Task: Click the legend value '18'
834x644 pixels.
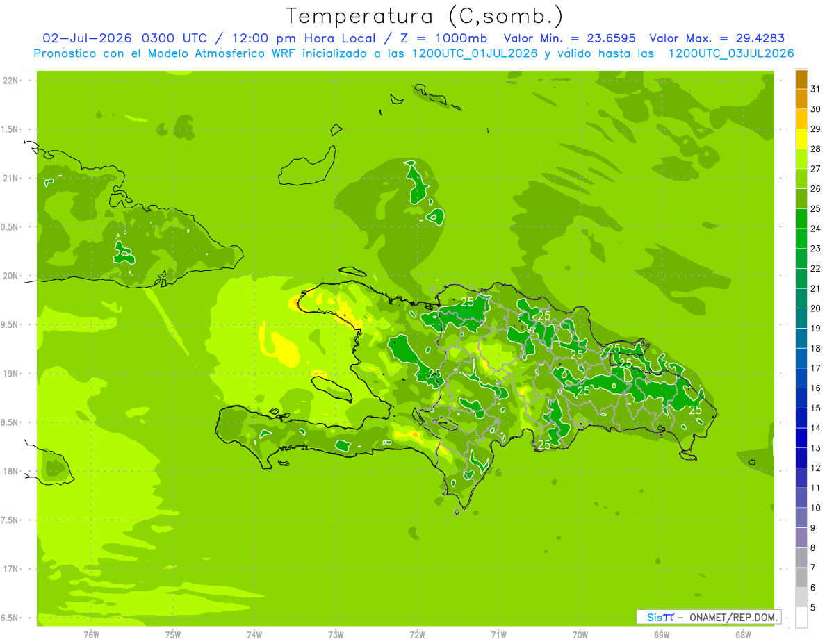Action: (x=815, y=348)
